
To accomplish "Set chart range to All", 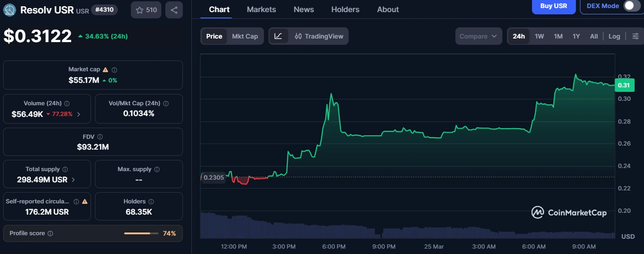I will click(594, 36).
